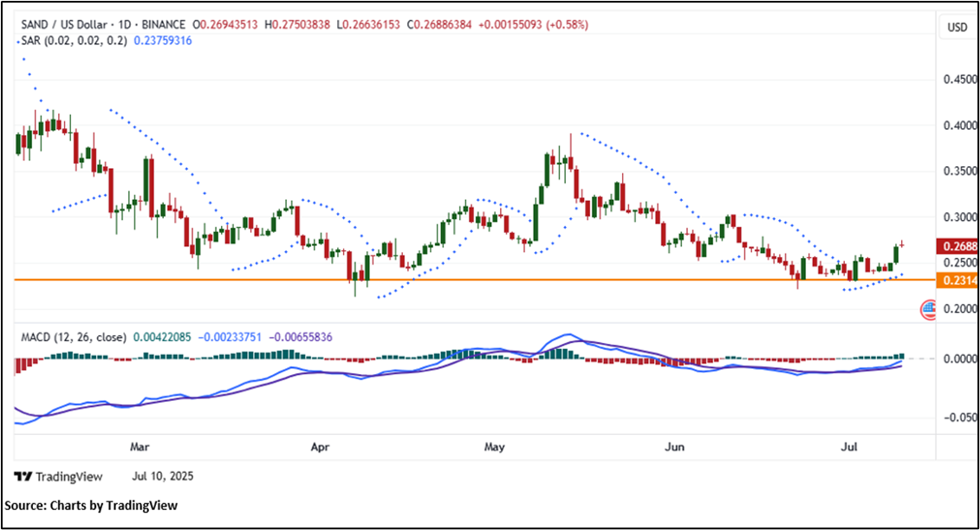Click the MACD axis label 0.0000

(x=960, y=359)
